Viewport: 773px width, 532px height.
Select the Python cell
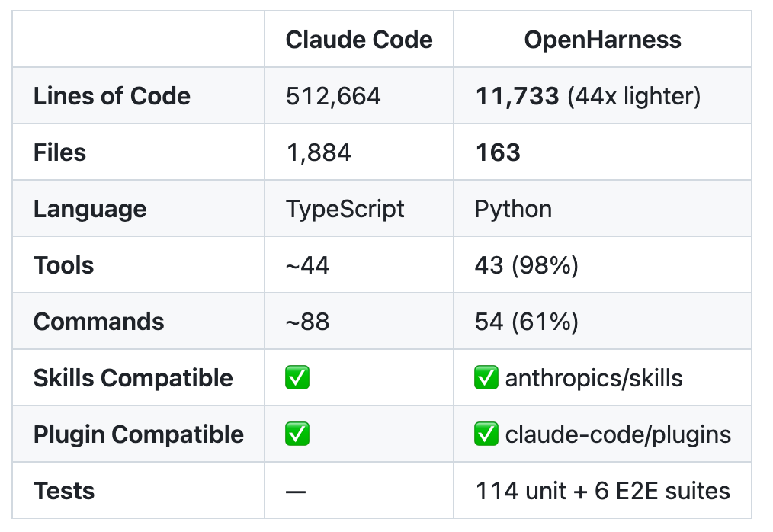513,209
